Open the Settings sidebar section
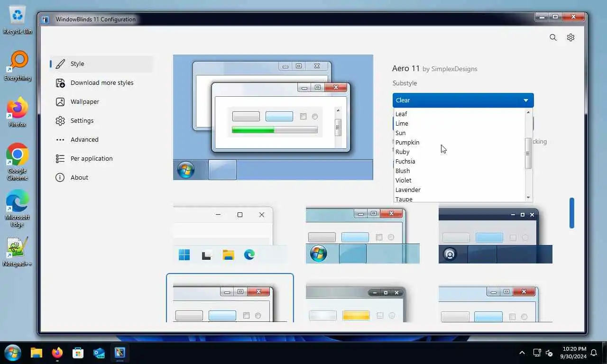The image size is (607, 364). tap(101, 121)
